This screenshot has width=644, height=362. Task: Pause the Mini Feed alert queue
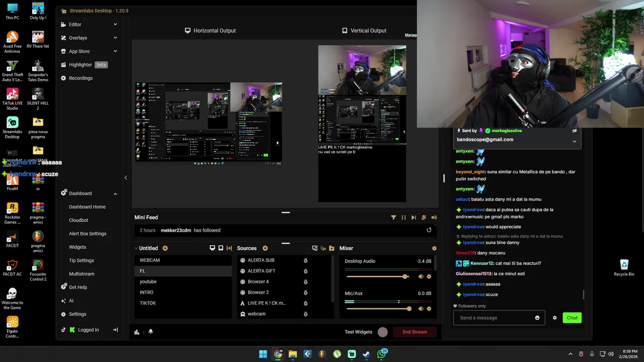click(404, 218)
